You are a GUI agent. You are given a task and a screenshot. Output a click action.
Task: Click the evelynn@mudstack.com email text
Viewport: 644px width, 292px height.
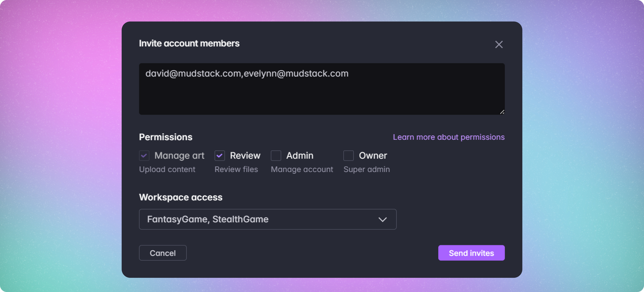pos(296,73)
